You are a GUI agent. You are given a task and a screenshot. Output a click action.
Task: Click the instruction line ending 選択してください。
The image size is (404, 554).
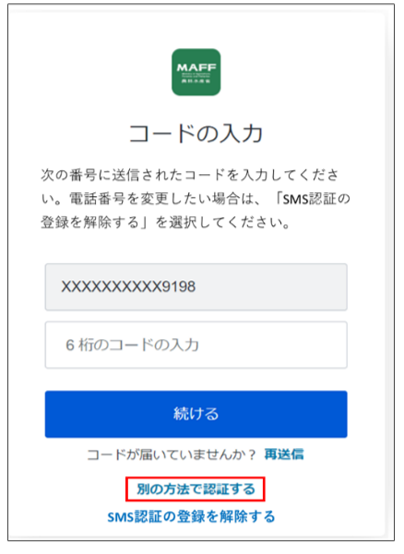166,223
